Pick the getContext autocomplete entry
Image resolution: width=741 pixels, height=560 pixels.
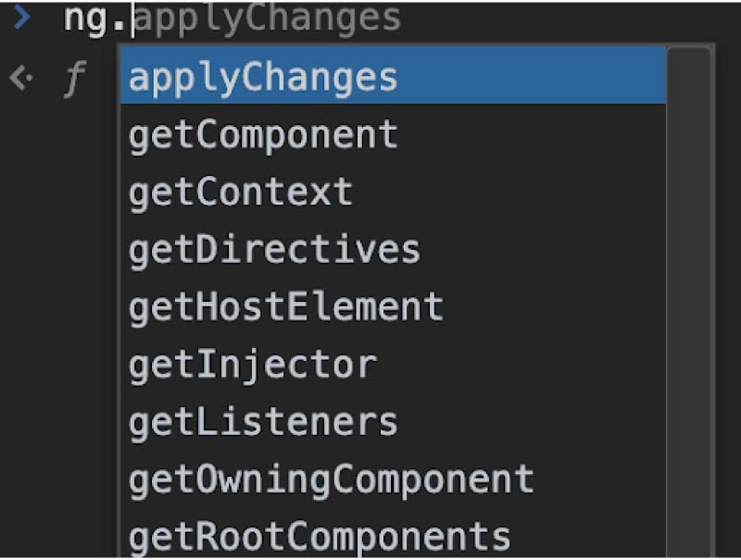[x=393, y=193]
